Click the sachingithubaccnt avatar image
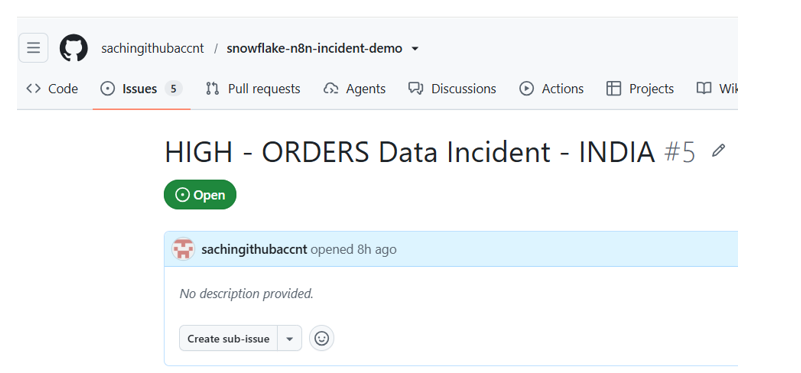Image resolution: width=801 pixels, height=373 pixels. [183, 249]
